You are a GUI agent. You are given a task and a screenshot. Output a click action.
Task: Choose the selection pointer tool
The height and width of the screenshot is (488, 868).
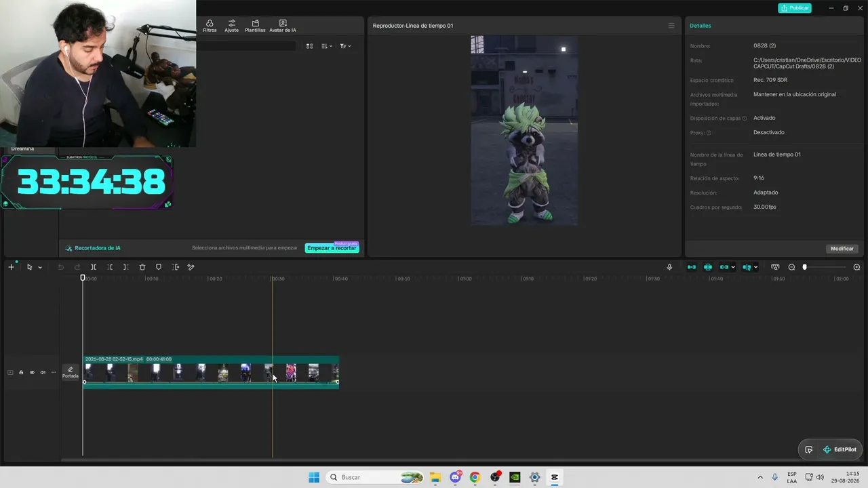[x=29, y=267]
